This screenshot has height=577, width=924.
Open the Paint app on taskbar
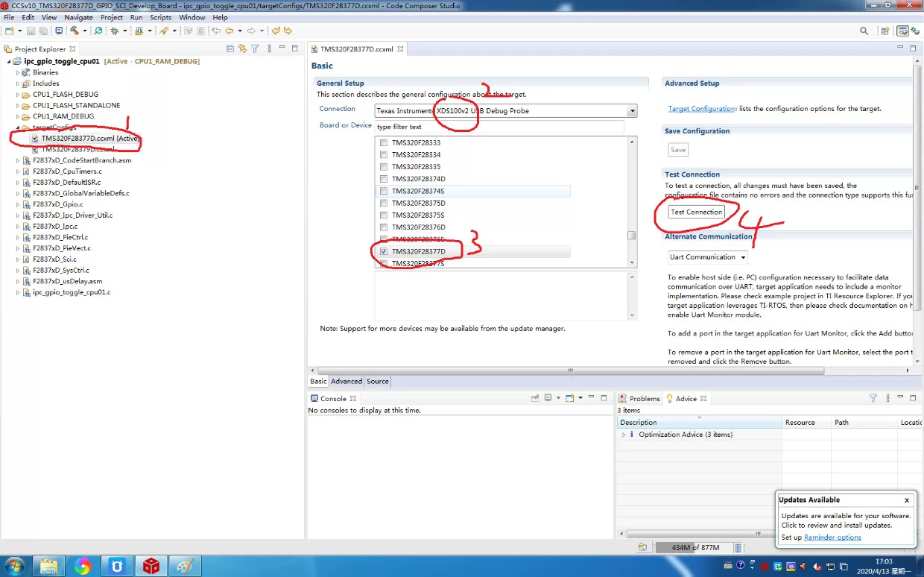(185, 566)
